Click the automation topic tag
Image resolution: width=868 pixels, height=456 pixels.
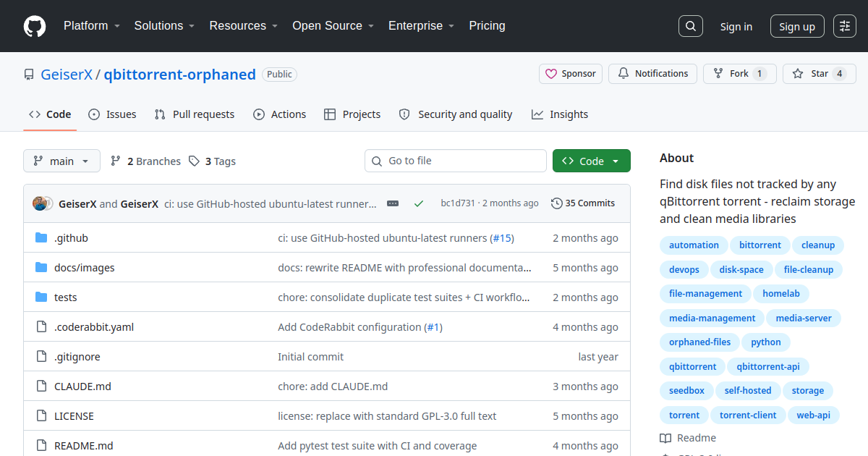(694, 245)
